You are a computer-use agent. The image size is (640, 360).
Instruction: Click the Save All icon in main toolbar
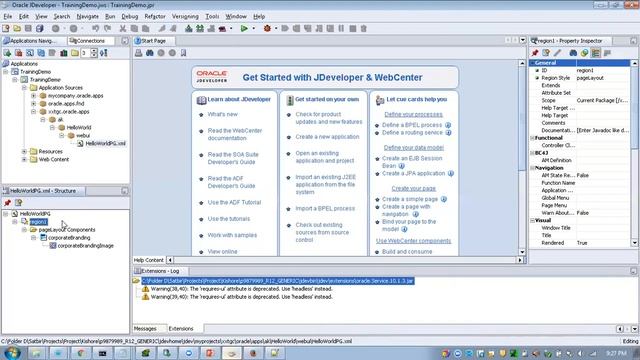pyautogui.click(x=40, y=29)
